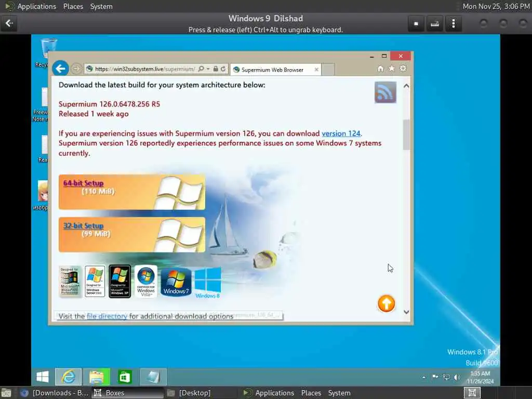Click the network tray icon
The height and width of the screenshot is (399, 532).
point(446,377)
